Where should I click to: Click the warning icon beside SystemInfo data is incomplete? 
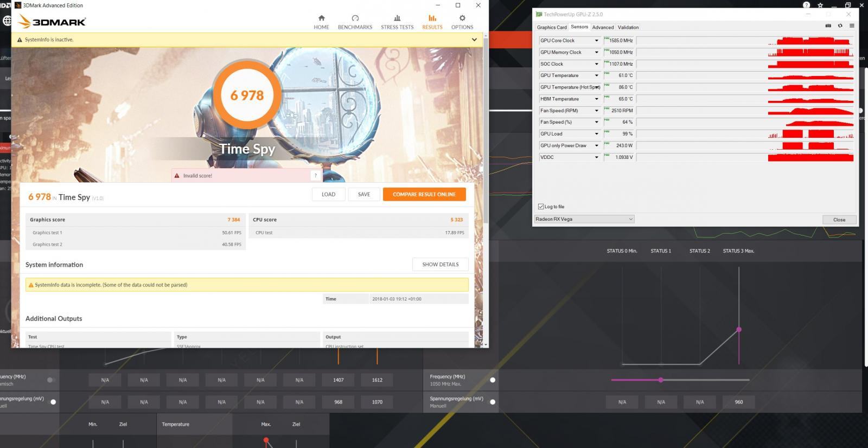tap(31, 285)
